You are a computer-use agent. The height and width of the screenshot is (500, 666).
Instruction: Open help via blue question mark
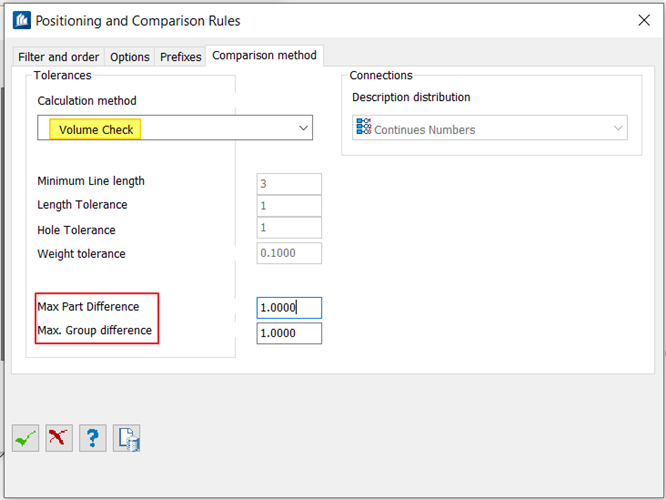[x=93, y=438]
